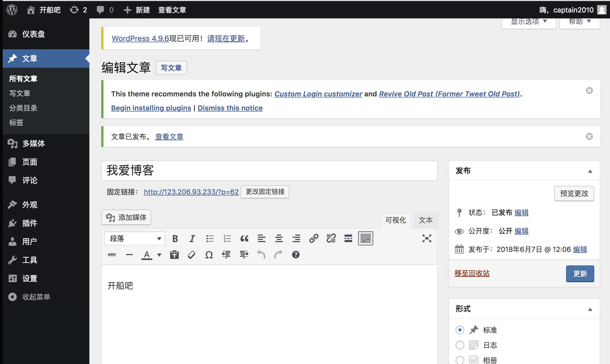The image size is (610, 364).
Task: Insert a blockquote in the editor
Action: point(244,239)
